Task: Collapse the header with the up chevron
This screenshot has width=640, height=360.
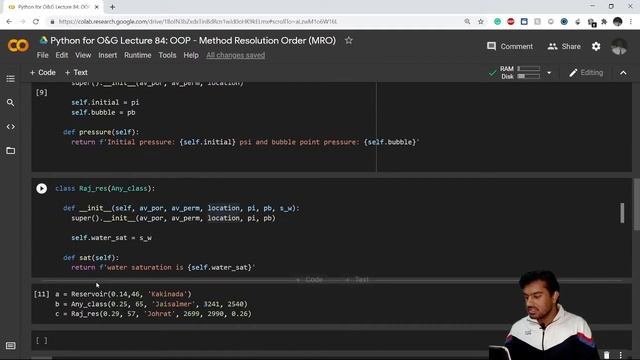Action: coord(623,73)
